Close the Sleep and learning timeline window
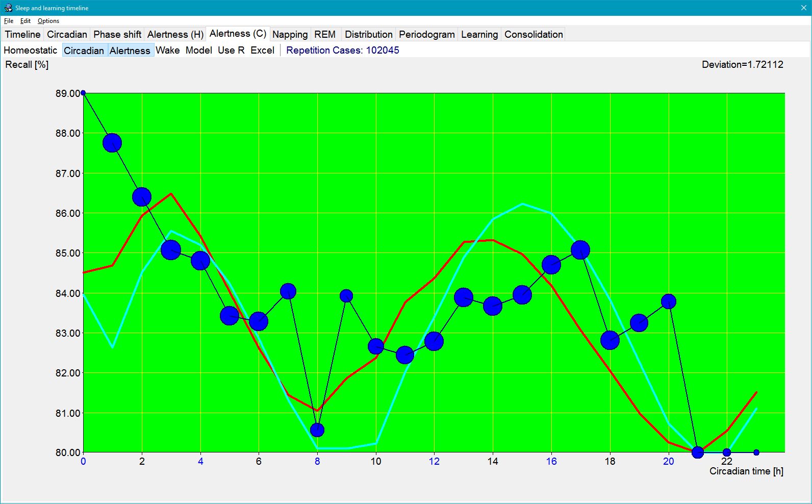The height and width of the screenshot is (504, 812). [x=804, y=8]
